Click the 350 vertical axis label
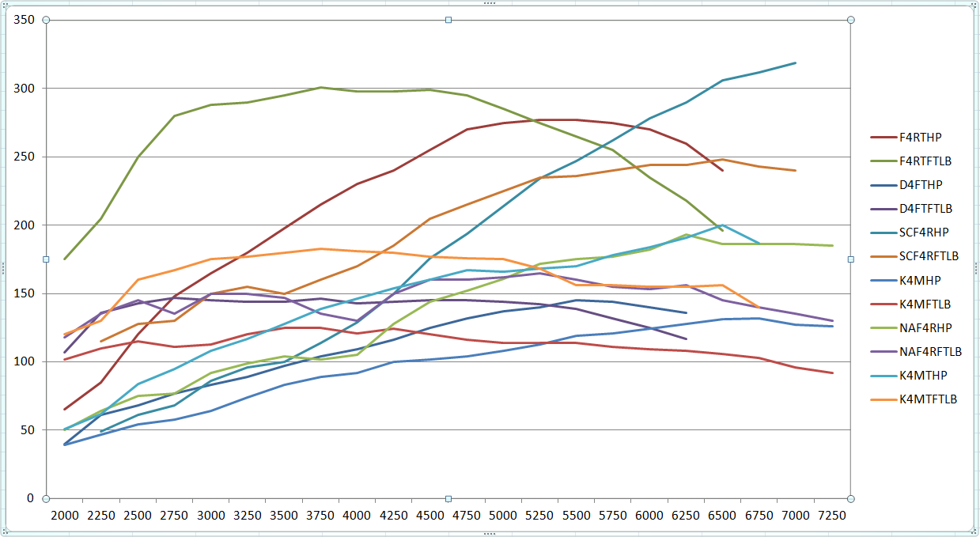Viewport: 980px width, 537px height. 25,20
